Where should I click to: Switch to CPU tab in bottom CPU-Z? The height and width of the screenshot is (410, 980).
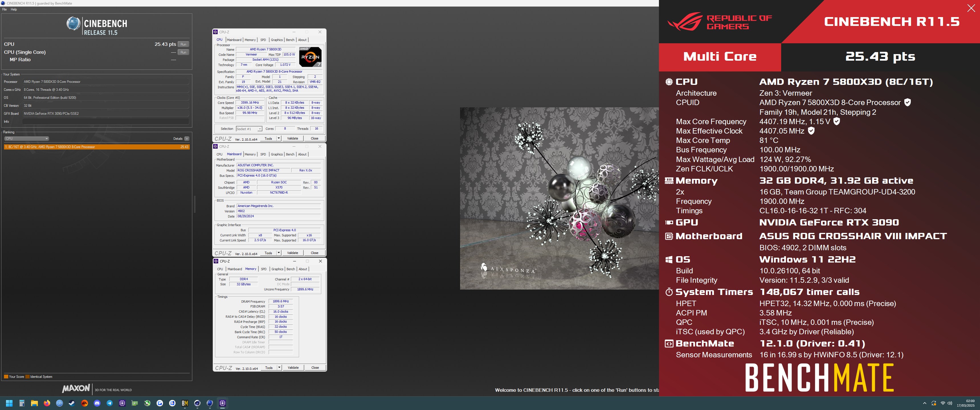(220, 269)
